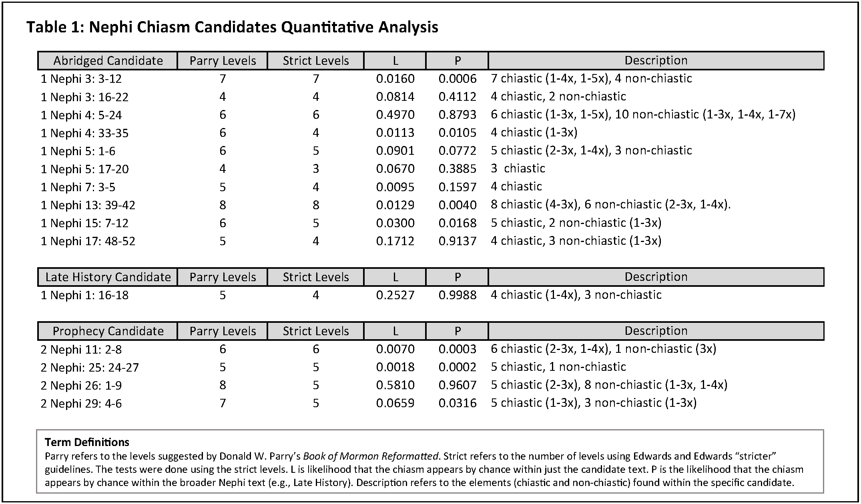Viewport: 861px width, 504px height.
Task: Select the "3 chiastic" description for 1 Nephi 5: 17-20
Action: 518,168
